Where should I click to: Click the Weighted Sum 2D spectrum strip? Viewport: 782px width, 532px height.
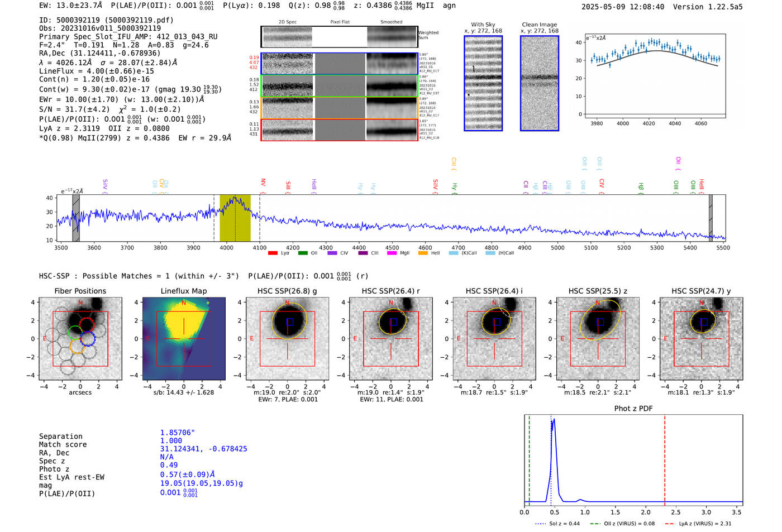(339, 37)
